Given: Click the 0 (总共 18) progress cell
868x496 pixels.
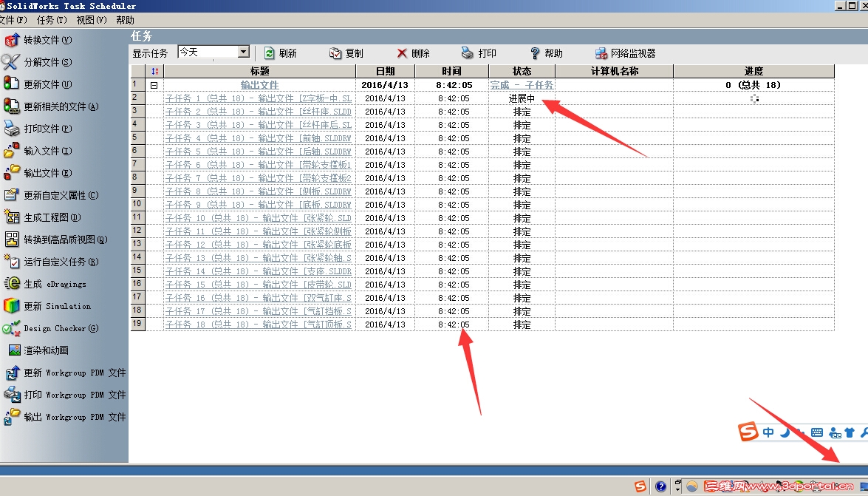Looking at the screenshot, I should click(x=754, y=85).
